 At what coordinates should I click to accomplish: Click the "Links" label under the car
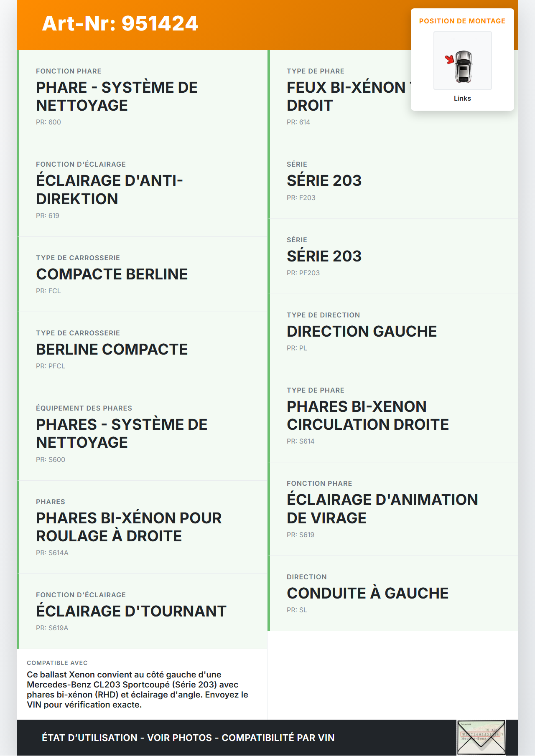point(462,98)
